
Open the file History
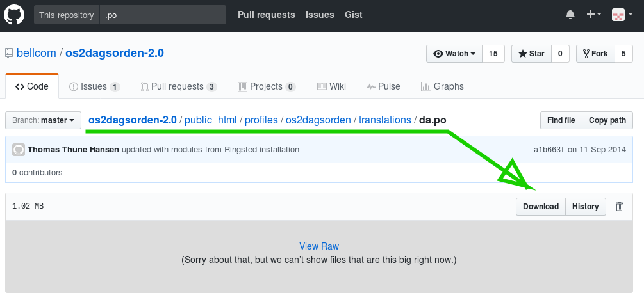(x=585, y=207)
